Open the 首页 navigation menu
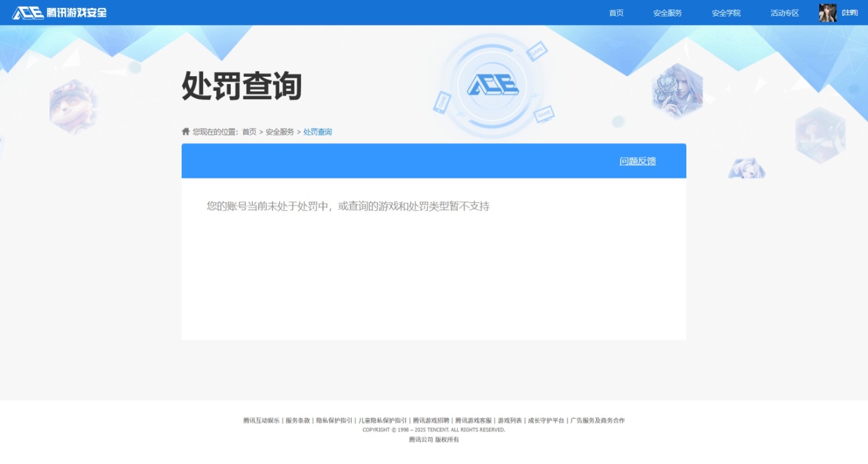 click(x=615, y=12)
